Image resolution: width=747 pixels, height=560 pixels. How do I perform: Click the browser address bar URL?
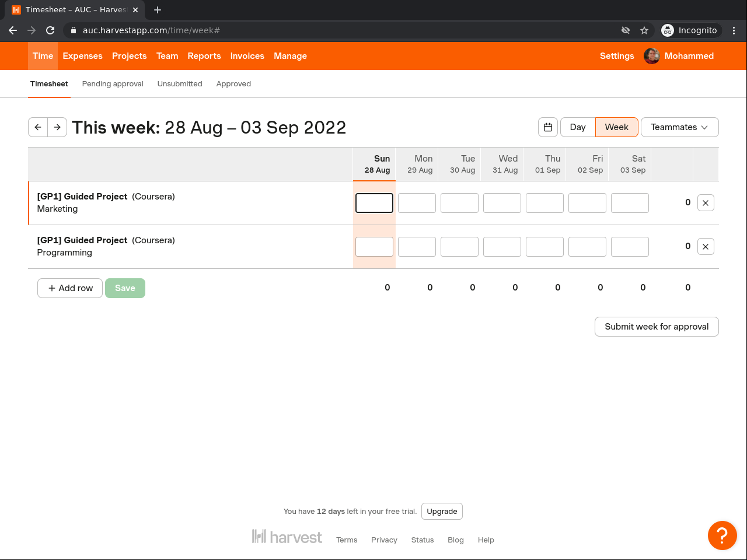tap(151, 30)
